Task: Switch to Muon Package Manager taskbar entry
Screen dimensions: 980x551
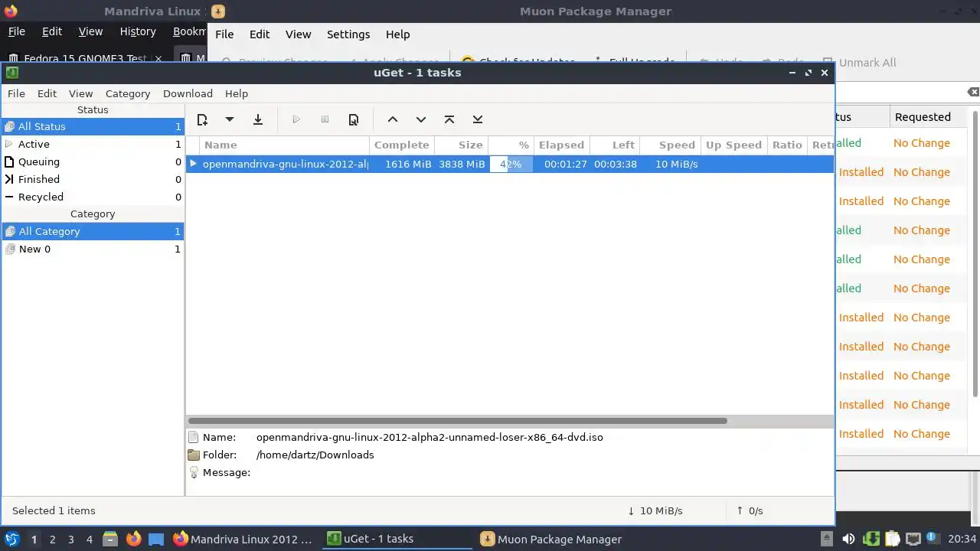Action: [x=551, y=539]
